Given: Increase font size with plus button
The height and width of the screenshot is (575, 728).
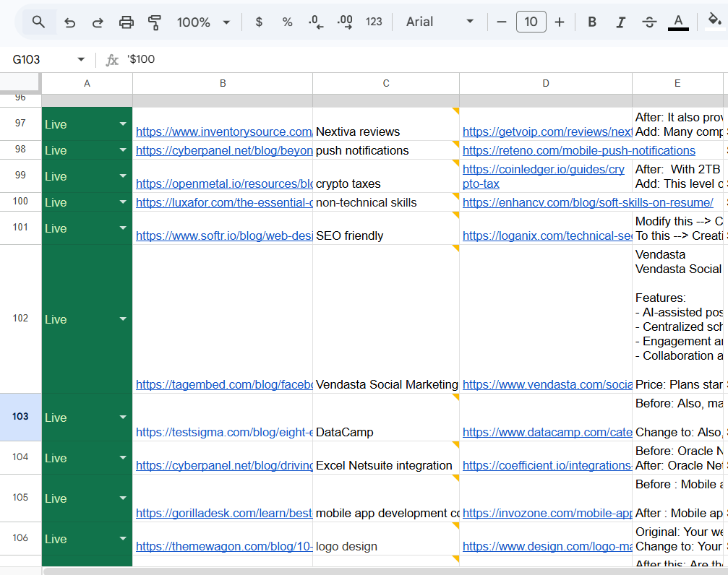Looking at the screenshot, I should [x=560, y=22].
